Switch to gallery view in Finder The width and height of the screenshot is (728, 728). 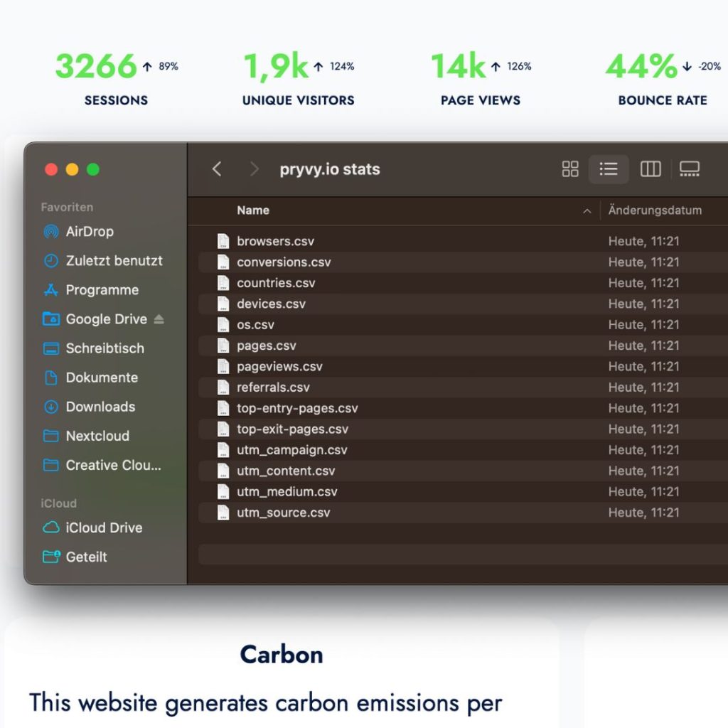[689, 169]
